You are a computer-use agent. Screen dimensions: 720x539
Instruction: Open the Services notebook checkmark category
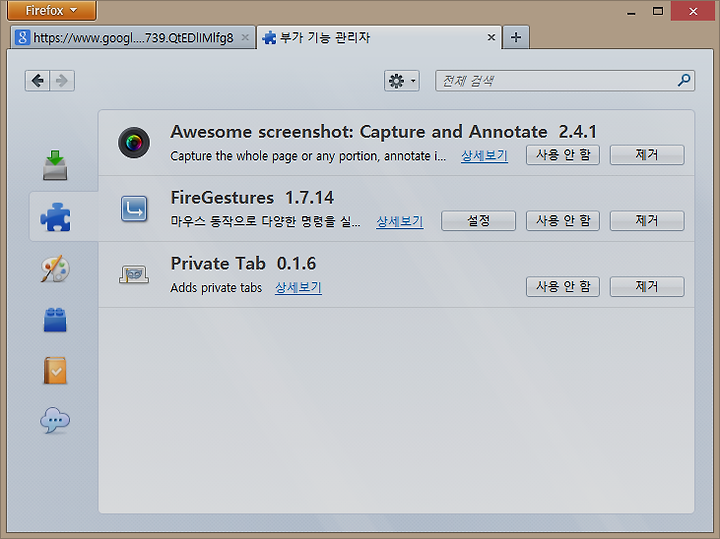55,370
